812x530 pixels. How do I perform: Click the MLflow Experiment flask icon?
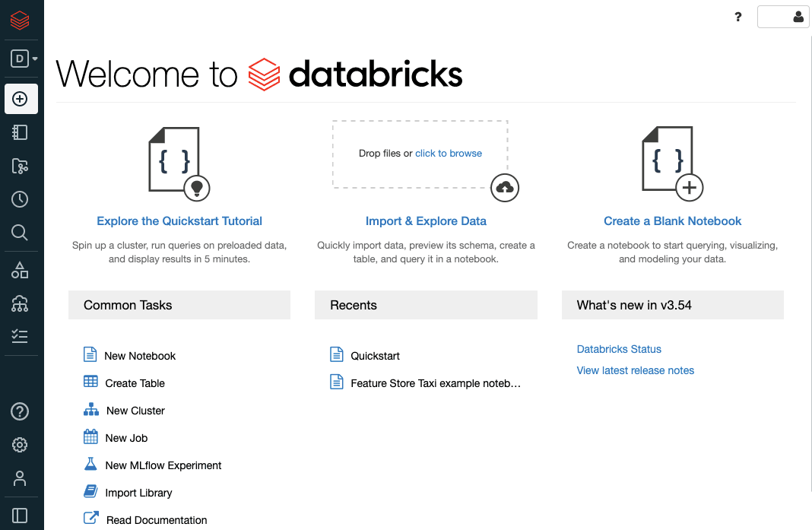click(x=90, y=464)
